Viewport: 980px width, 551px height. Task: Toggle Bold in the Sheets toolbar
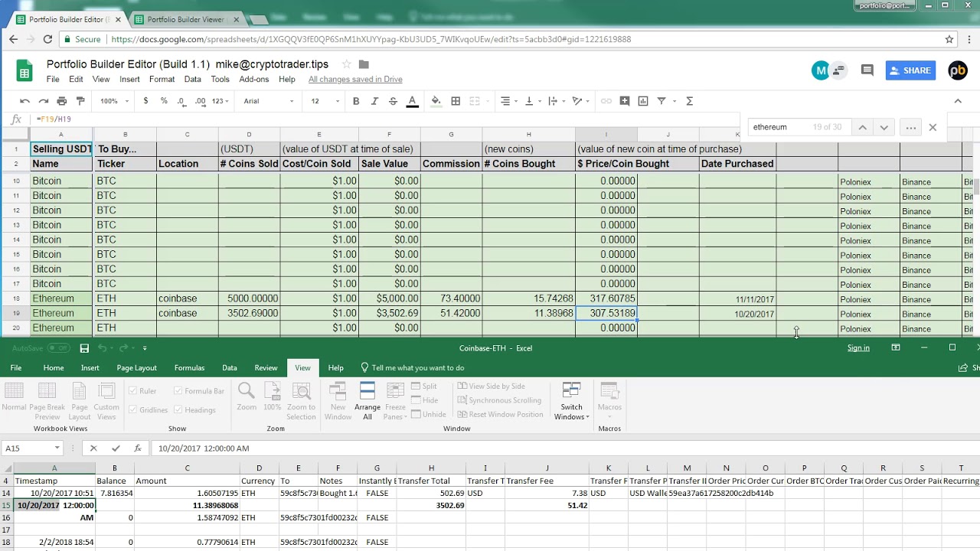(356, 101)
